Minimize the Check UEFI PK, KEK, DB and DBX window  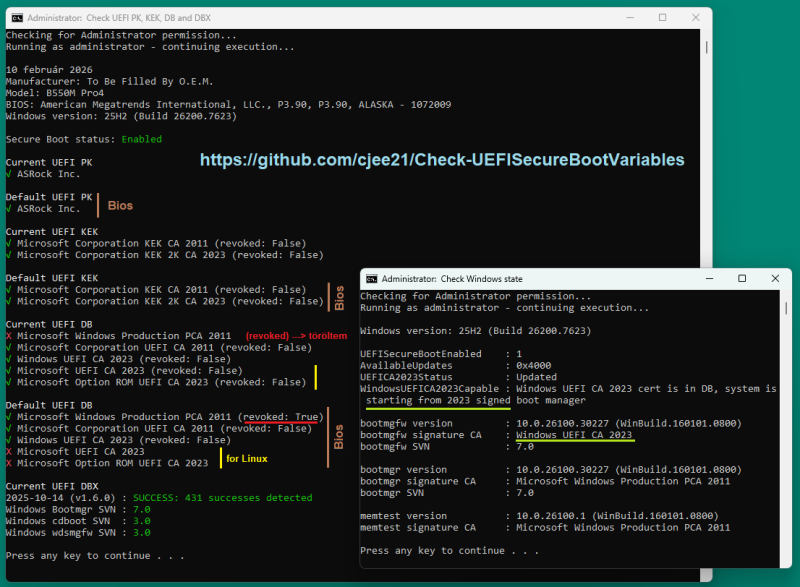coord(630,17)
